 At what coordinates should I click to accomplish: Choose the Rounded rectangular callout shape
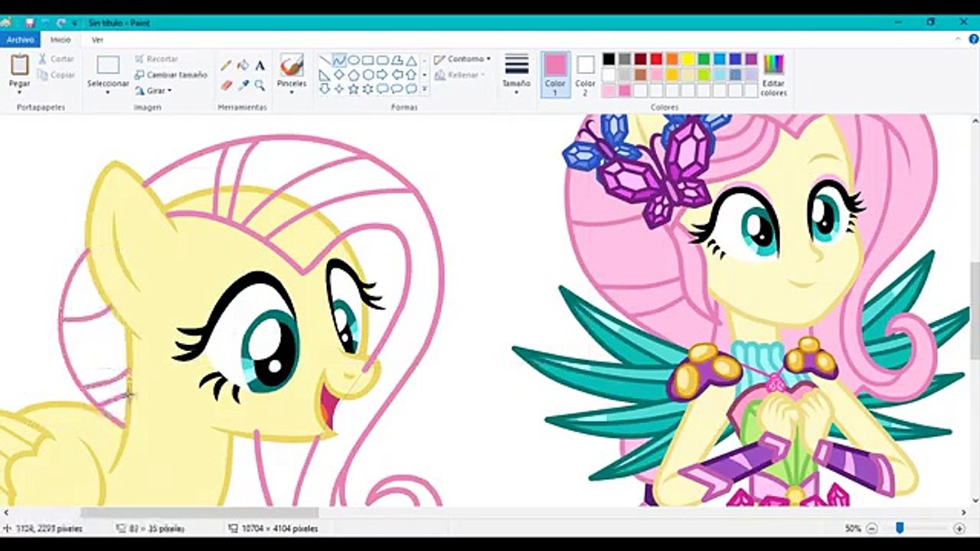[x=383, y=89]
